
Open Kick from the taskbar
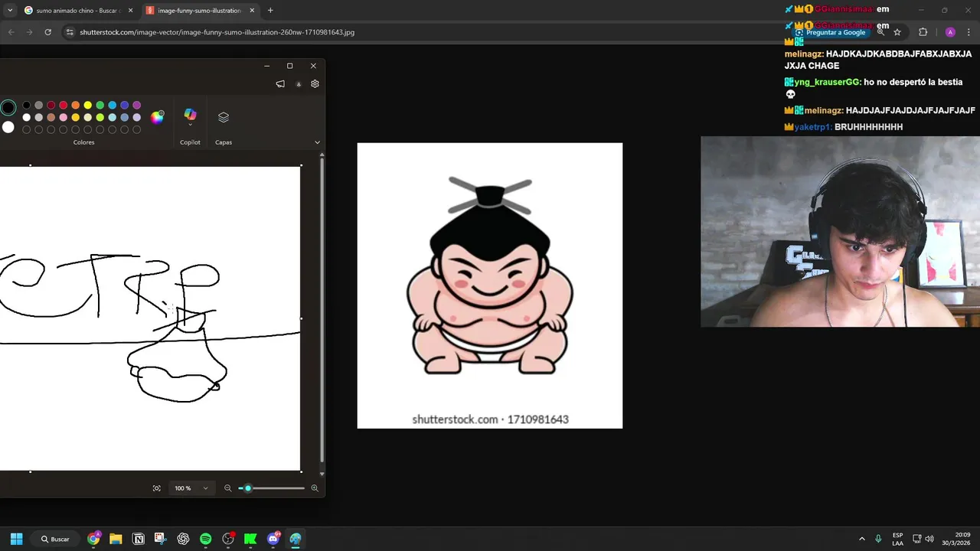pos(250,539)
